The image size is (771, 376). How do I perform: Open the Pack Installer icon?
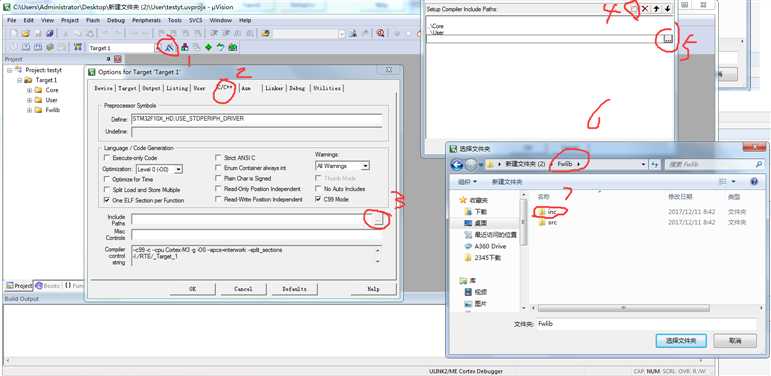pyautogui.click(x=233, y=47)
